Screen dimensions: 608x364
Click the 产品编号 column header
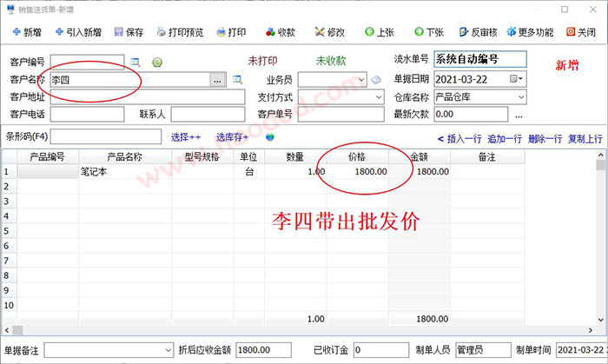coord(48,157)
